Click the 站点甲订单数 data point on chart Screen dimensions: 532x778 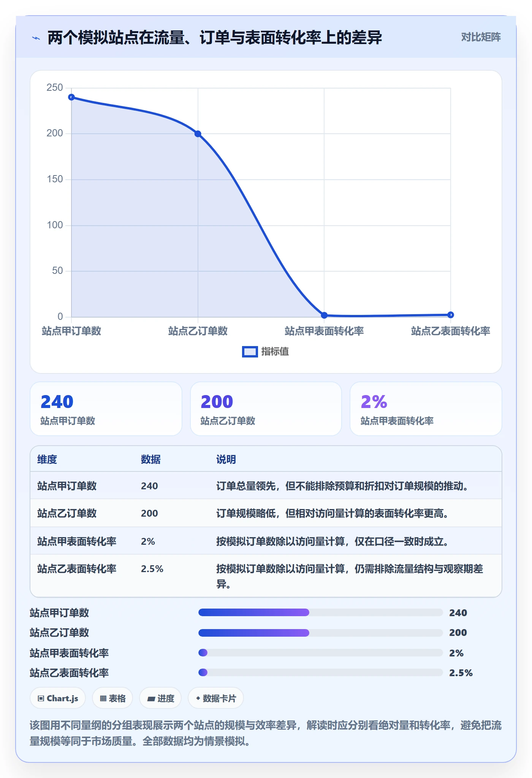(71, 97)
